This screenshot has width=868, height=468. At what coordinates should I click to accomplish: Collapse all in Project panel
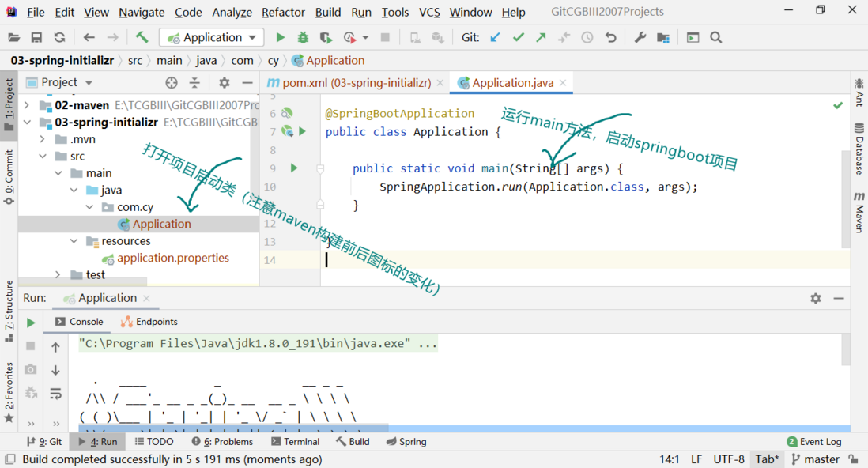pyautogui.click(x=194, y=83)
